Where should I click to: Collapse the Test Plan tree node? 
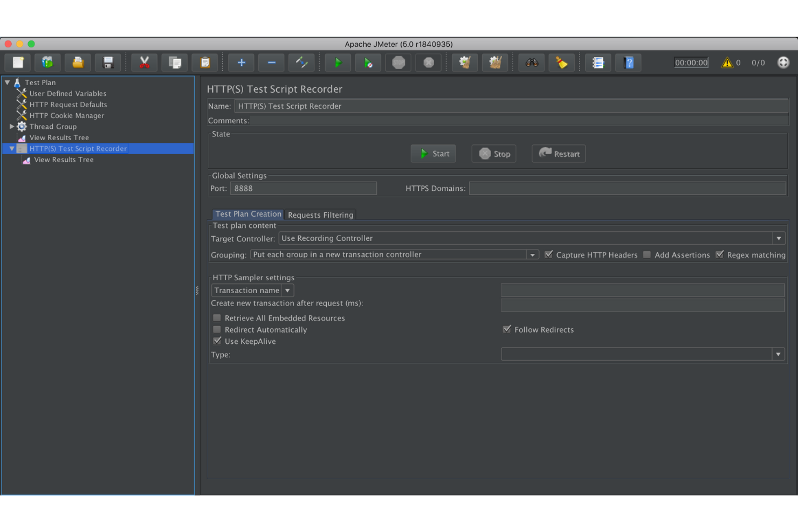(x=8, y=82)
